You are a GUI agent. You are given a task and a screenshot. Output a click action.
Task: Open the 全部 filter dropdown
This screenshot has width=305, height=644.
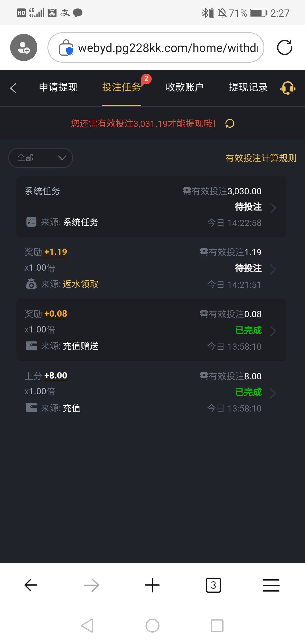click(41, 158)
